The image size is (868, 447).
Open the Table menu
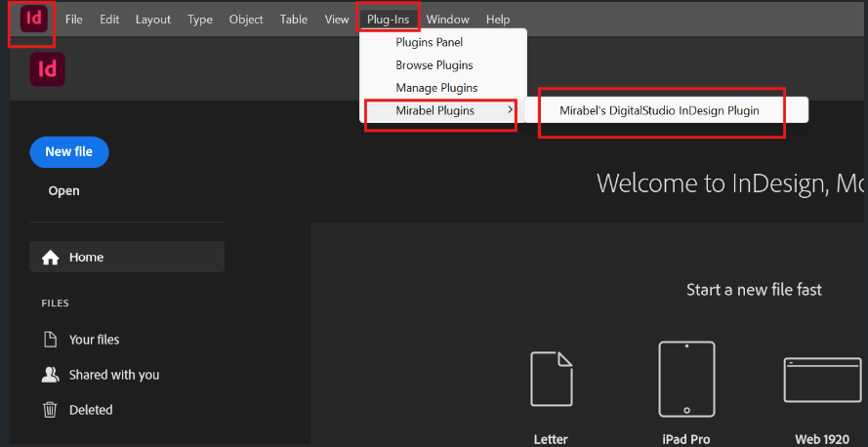pyautogui.click(x=293, y=20)
